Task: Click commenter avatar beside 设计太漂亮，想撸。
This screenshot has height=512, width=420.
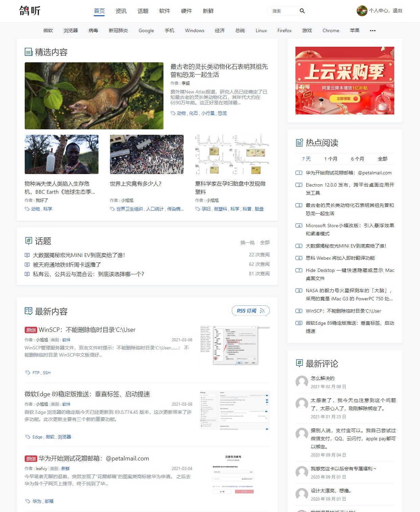Action: (x=302, y=494)
